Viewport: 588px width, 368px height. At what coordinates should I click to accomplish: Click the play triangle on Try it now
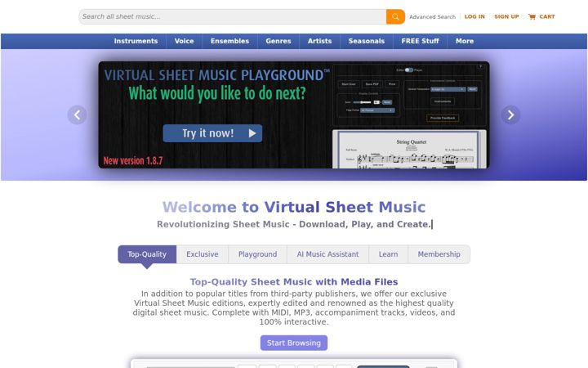(252, 133)
